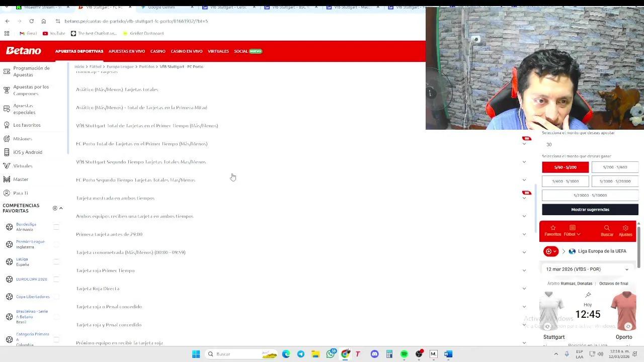
Task: Toggle the Bundesliga favorite switch
Action: [56, 226]
